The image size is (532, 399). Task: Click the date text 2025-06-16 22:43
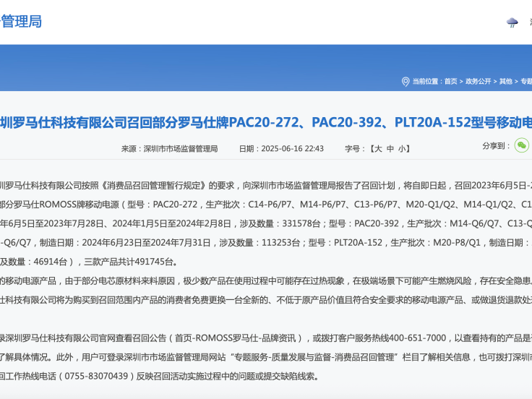[x=293, y=149]
